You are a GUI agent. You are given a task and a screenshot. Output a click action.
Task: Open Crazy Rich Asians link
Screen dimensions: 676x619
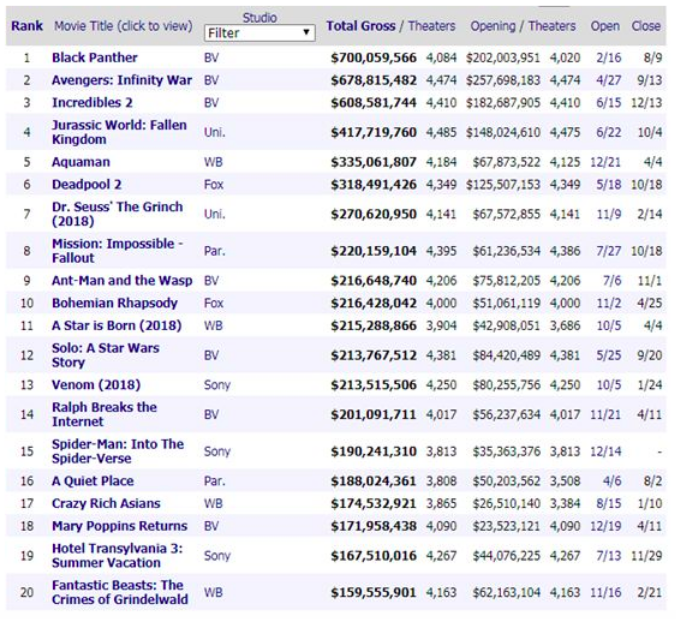(x=106, y=503)
